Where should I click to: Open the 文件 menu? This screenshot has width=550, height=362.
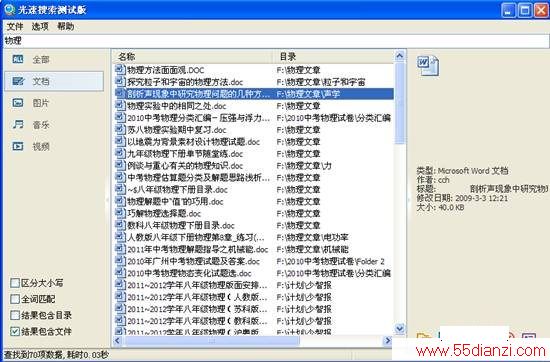(x=15, y=26)
